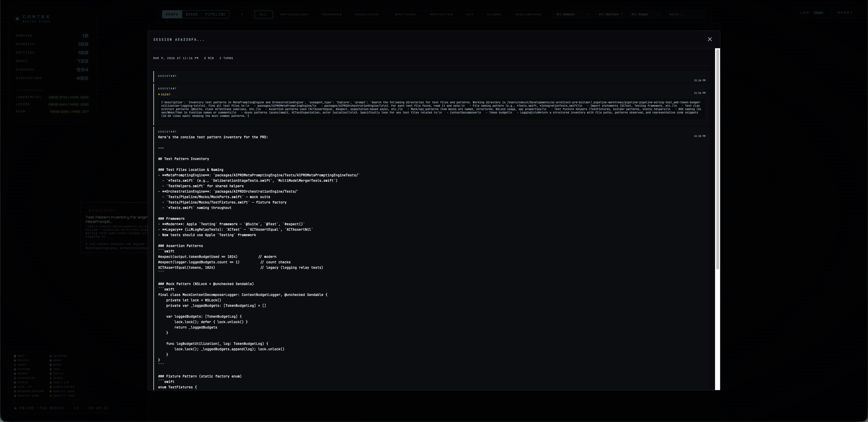Select the CONSOLIDATED legend entry
868x422 pixels.
[x=62, y=387]
